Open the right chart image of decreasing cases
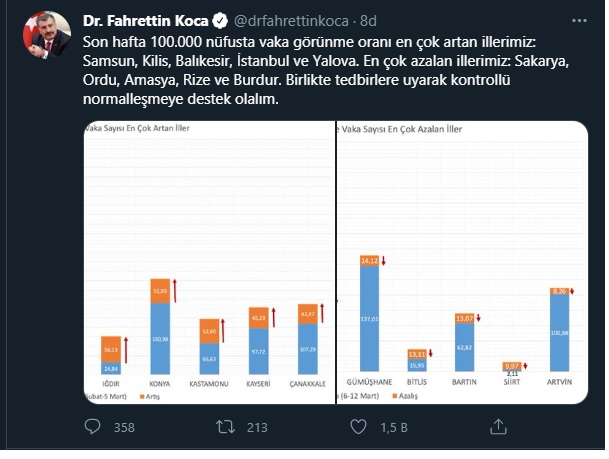The height and width of the screenshot is (459, 609). [462, 263]
